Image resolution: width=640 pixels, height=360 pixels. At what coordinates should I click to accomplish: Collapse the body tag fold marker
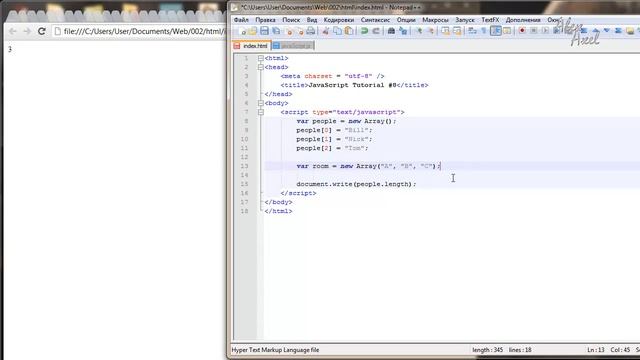pyautogui.click(x=261, y=103)
